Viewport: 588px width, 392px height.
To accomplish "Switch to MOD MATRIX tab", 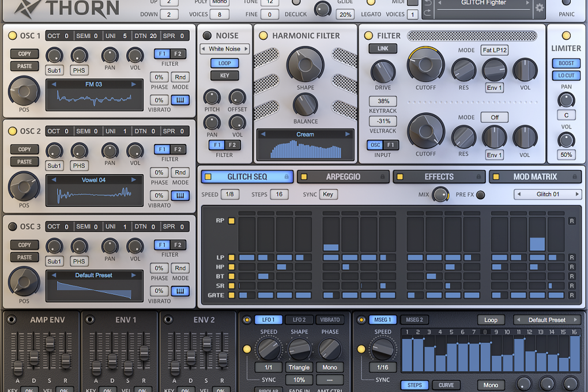I will [x=535, y=176].
